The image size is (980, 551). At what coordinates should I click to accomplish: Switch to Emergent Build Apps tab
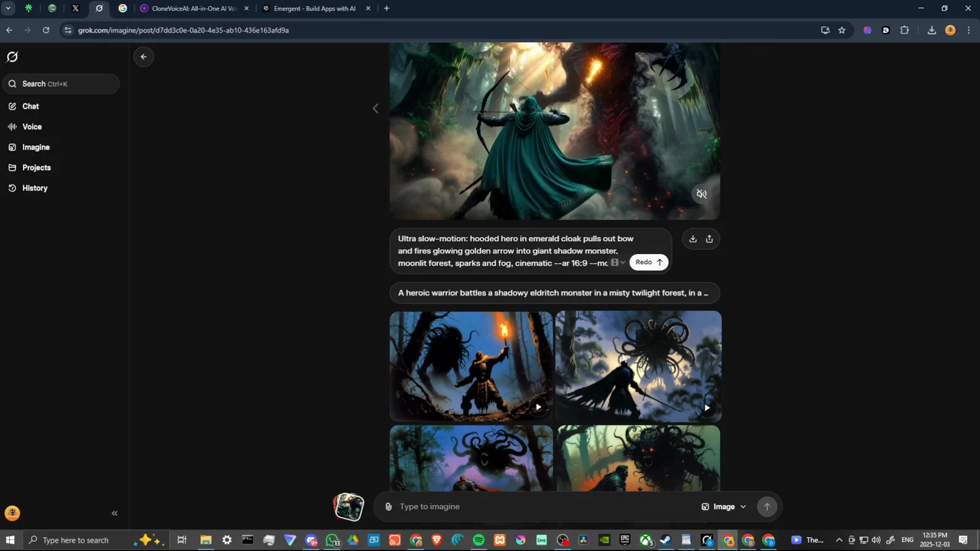tap(314, 9)
